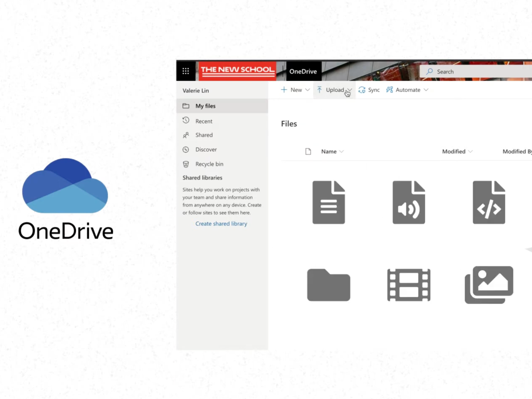Image resolution: width=532 pixels, height=399 pixels.
Task: Sort by the Name column
Action: tap(329, 152)
